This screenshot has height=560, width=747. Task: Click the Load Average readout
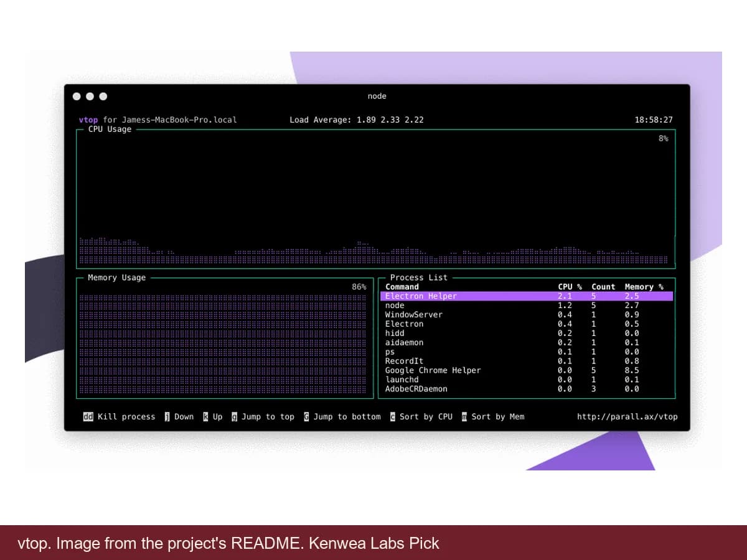point(357,119)
